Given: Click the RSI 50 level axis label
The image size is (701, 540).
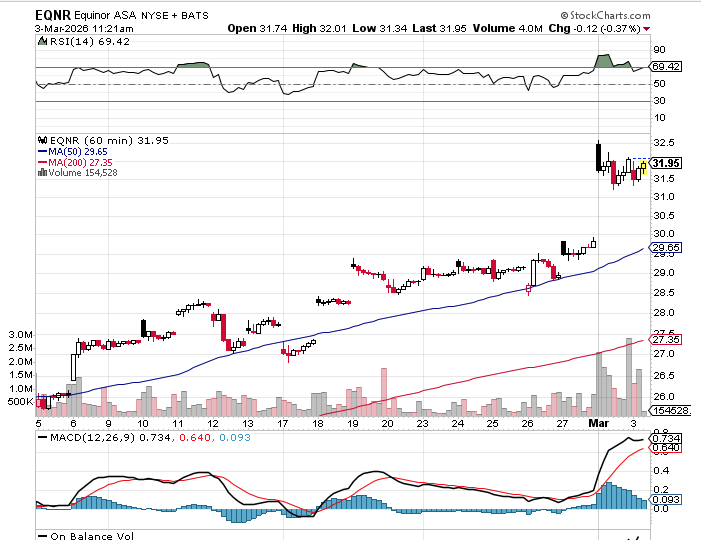Looking at the screenshot, I should (659, 84).
